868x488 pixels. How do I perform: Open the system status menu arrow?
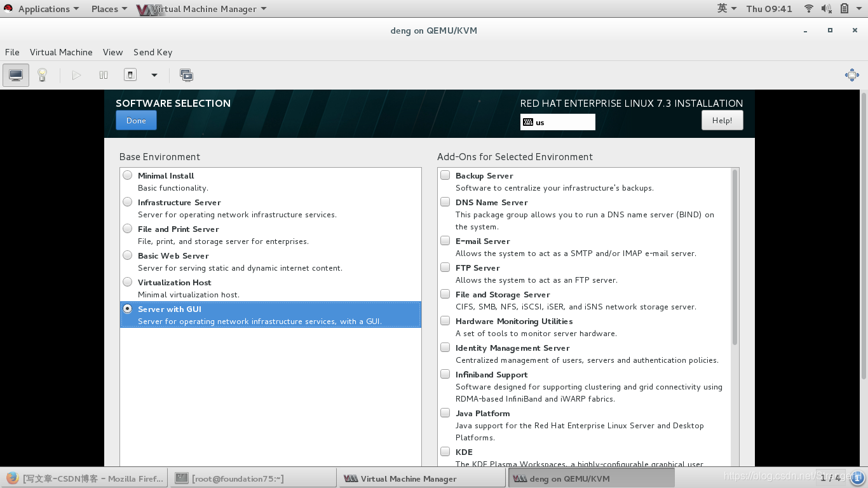tap(860, 9)
